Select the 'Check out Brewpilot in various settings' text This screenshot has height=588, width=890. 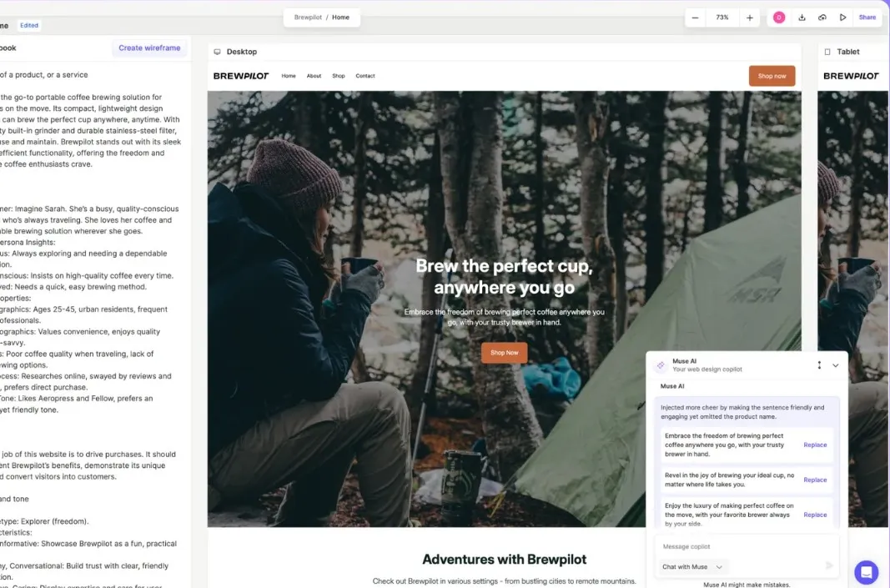(x=504, y=581)
